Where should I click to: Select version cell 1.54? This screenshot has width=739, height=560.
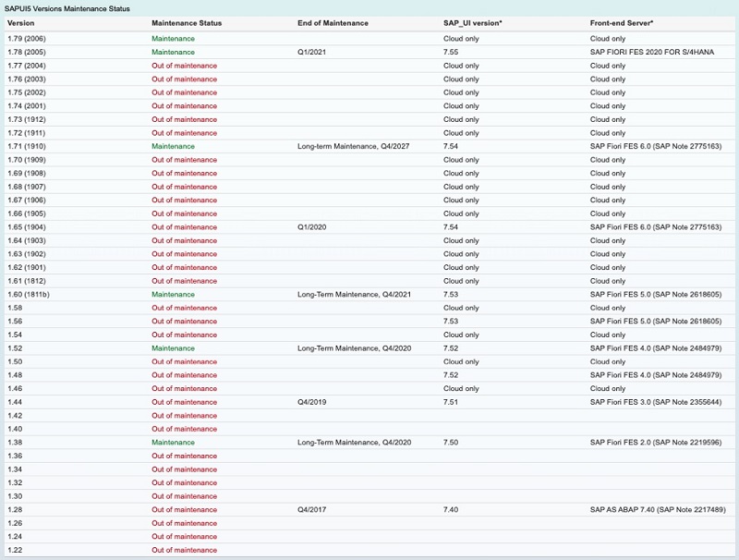[x=15, y=335]
